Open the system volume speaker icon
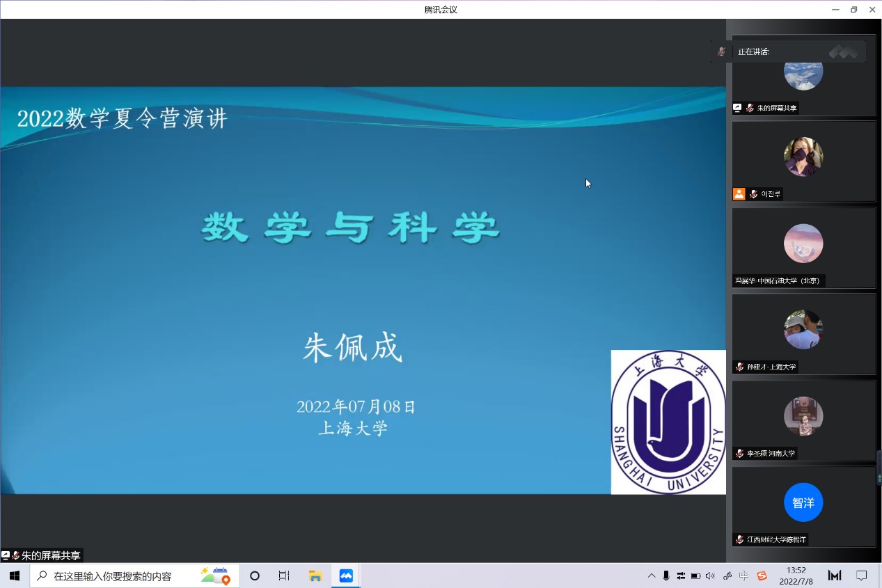This screenshot has width=882, height=588. coord(710,575)
